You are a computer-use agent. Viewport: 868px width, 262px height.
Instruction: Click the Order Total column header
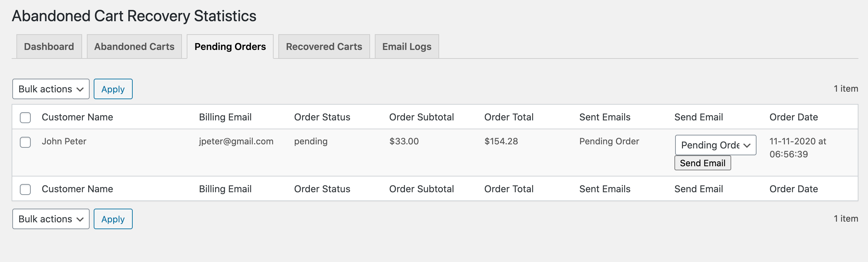click(x=509, y=117)
